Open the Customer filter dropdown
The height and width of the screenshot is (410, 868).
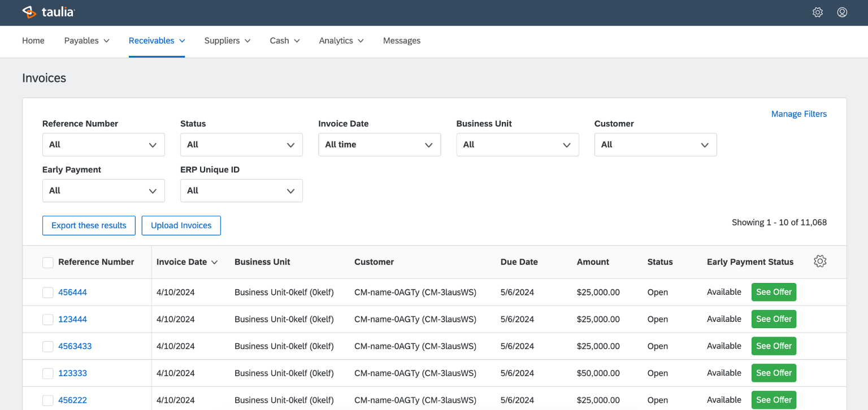coord(656,145)
